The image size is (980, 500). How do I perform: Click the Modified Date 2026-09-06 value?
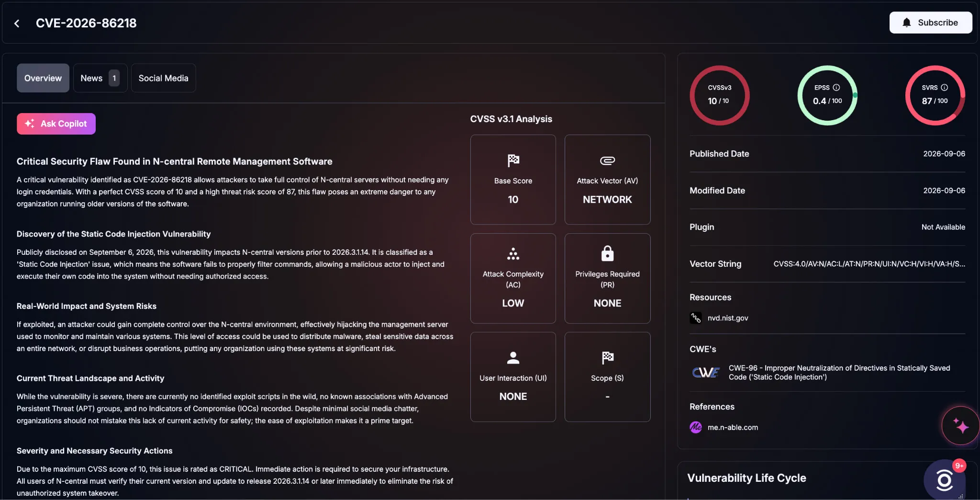[944, 191]
